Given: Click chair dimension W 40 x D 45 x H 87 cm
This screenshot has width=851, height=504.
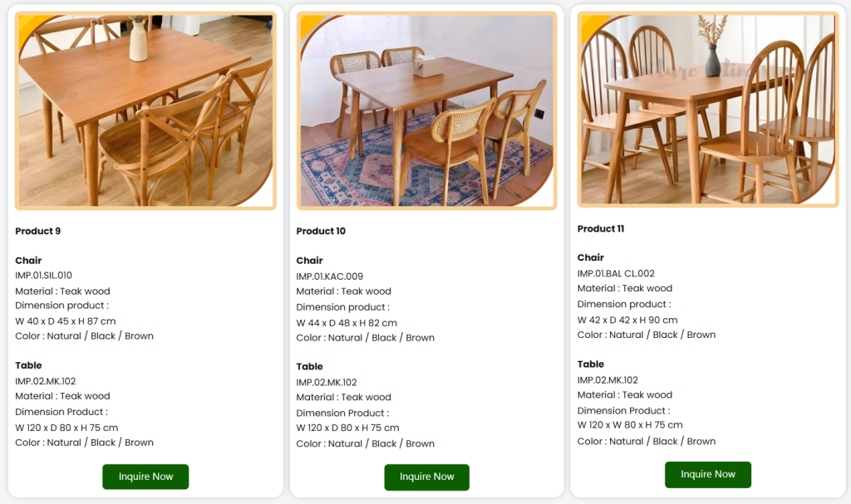Looking at the screenshot, I should [66, 321].
